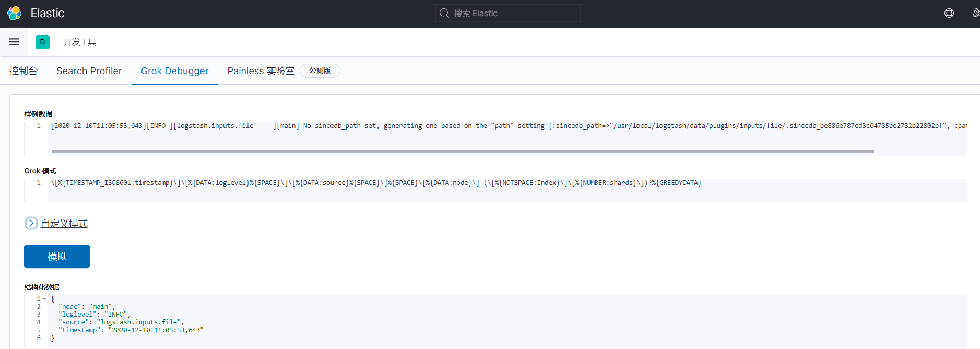Click the 样例数据 label
This screenshot has width=980, height=349.
(38, 114)
